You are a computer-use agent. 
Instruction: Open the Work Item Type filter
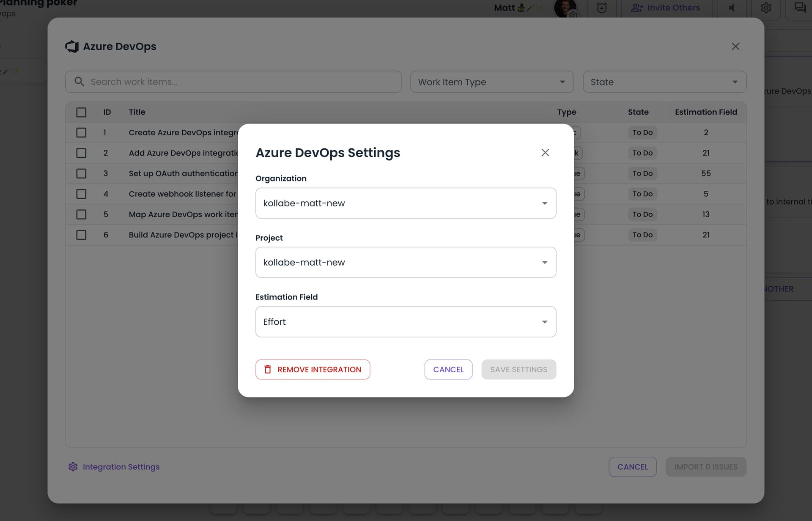[x=491, y=82]
